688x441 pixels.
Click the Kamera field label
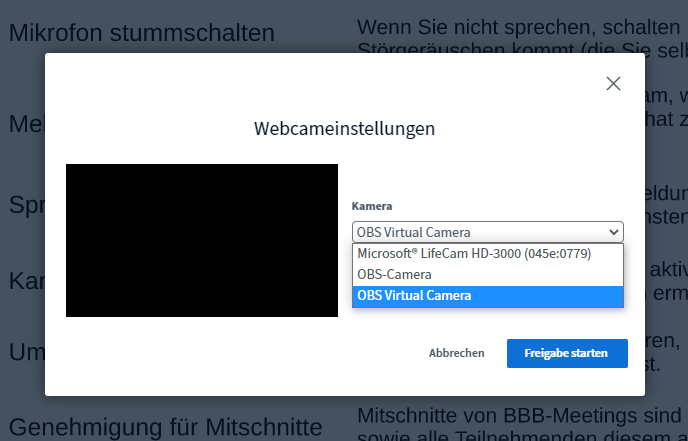pyautogui.click(x=371, y=206)
